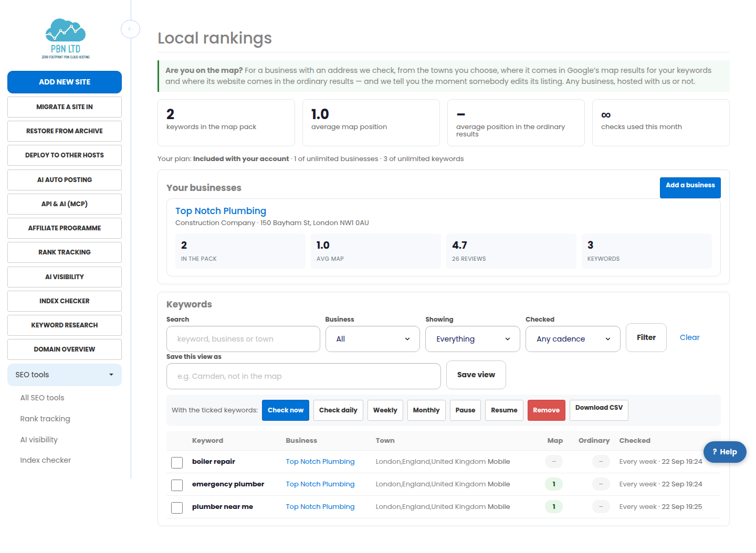Open DEPLOY TO OTHER HOSTS
This screenshot has height=553, width=756.
[x=65, y=155]
